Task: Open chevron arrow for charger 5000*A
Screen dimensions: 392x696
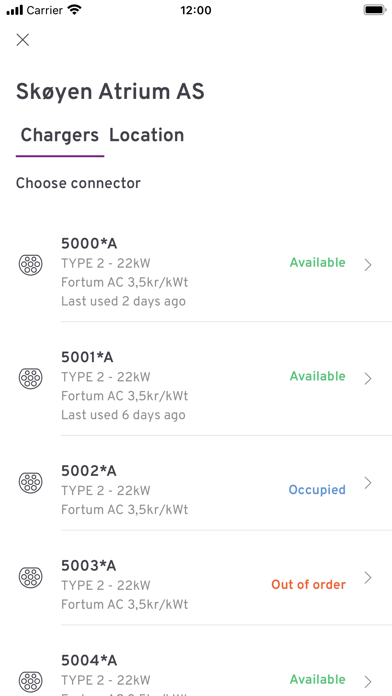Action: 368,265
